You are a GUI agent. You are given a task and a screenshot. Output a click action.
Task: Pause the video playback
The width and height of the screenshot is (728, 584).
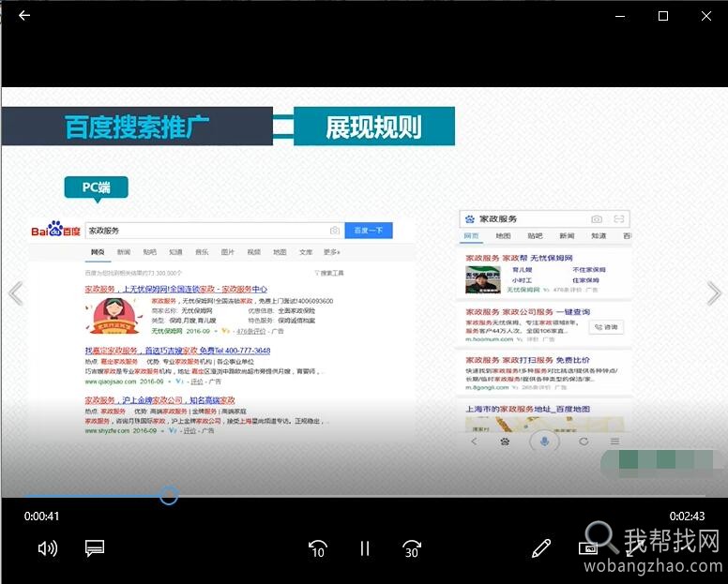click(x=365, y=548)
